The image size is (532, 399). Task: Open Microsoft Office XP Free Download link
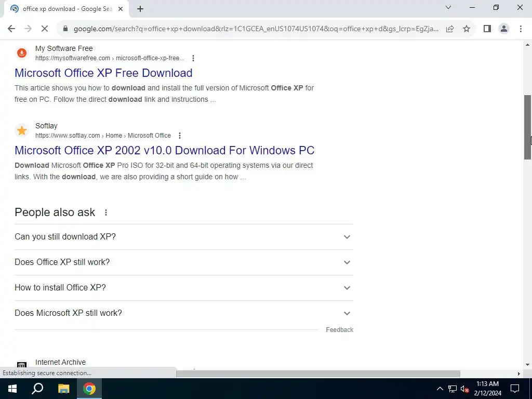[x=103, y=73]
